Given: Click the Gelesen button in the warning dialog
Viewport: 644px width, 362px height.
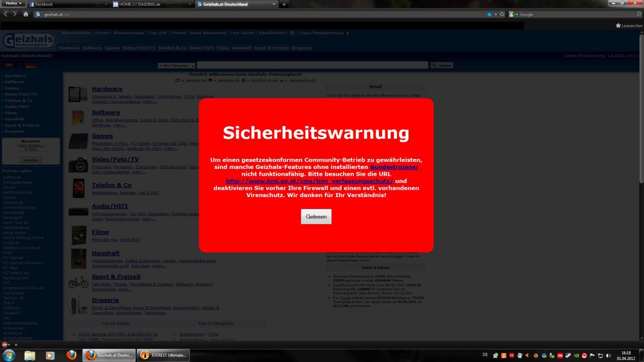Looking at the screenshot, I should 316,216.
